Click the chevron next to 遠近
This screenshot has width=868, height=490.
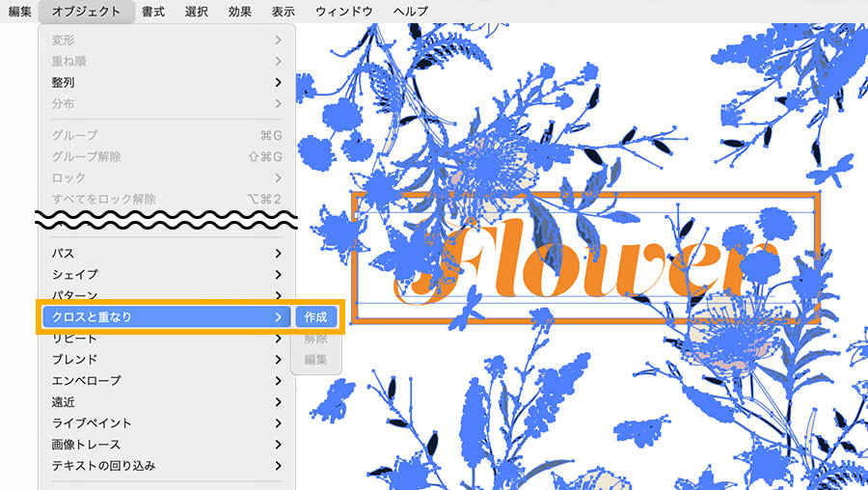coord(278,402)
